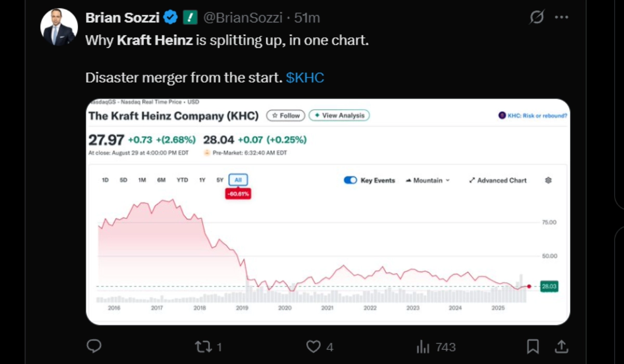Open the tweet's three-dot more menu
The height and width of the screenshot is (364, 624).
(562, 17)
